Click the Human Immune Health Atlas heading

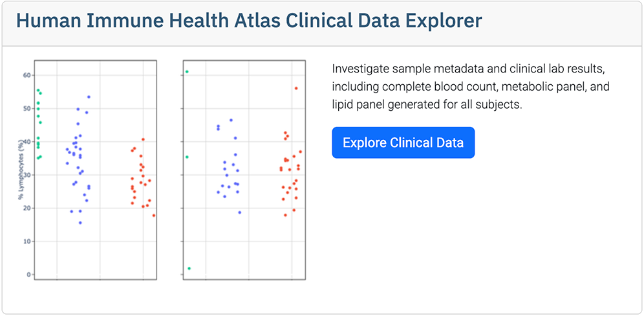coord(249,21)
